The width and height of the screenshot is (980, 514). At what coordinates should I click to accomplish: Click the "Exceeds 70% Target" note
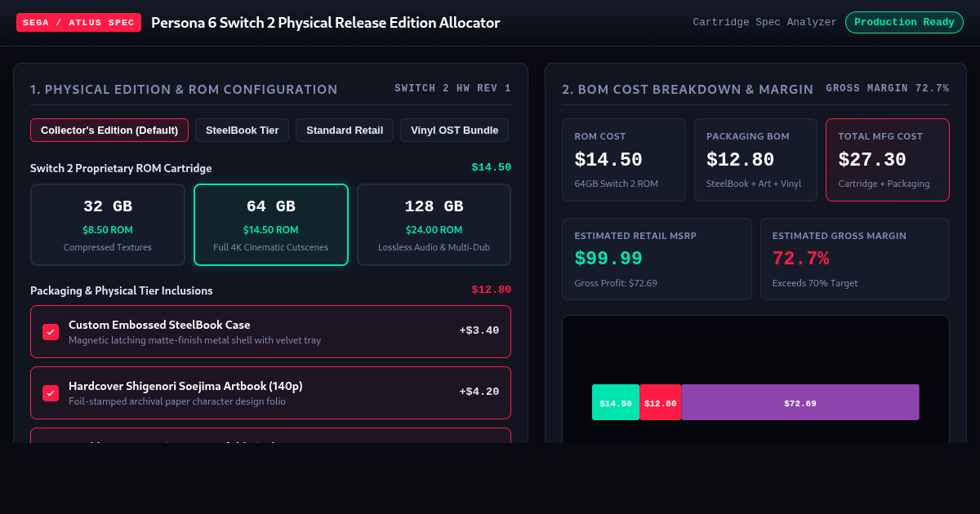click(x=815, y=283)
